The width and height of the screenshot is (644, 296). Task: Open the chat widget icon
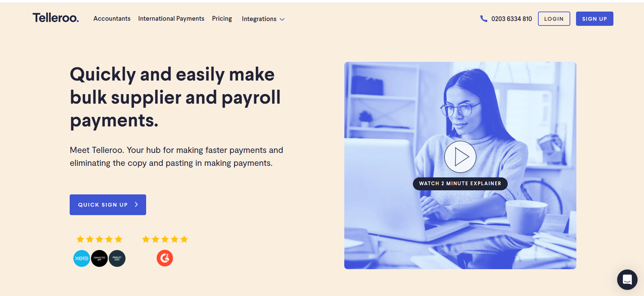[627, 280]
